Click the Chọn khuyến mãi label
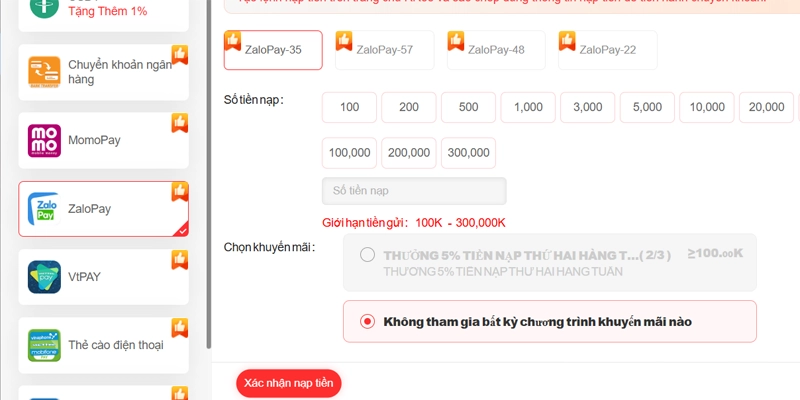 click(269, 247)
